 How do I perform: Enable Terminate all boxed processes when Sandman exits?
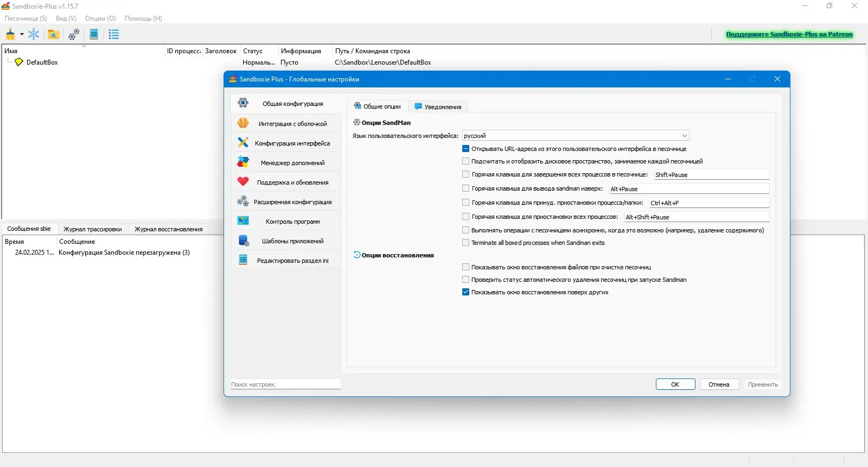click(x=465, y=243)
